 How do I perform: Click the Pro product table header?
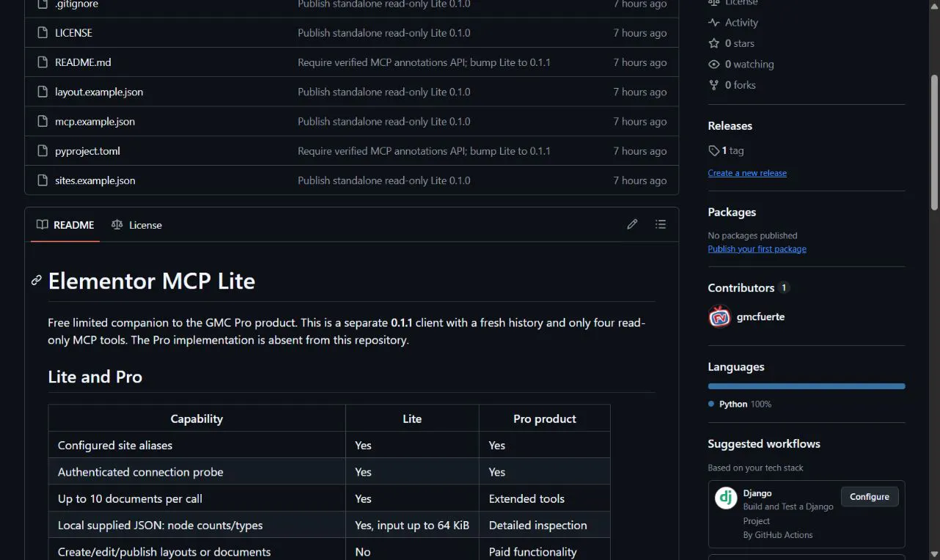point(545,419)
